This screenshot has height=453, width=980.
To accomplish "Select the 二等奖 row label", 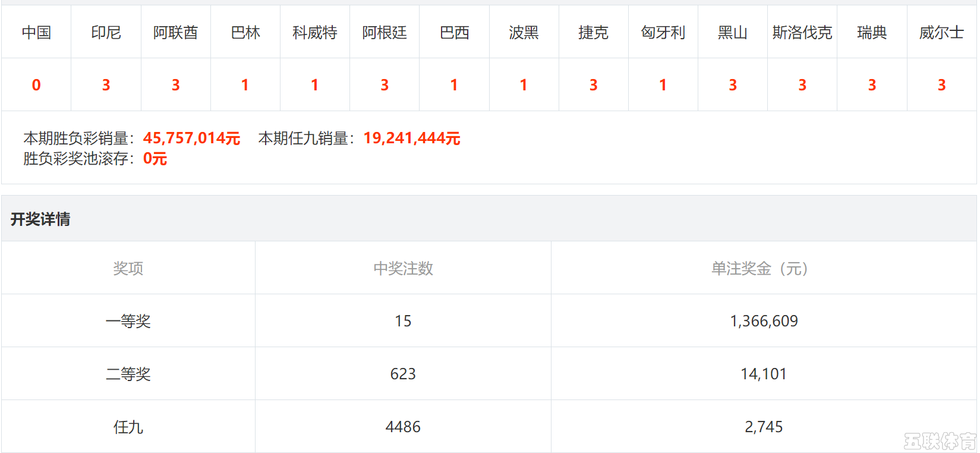I will click(x=128, y=374).
